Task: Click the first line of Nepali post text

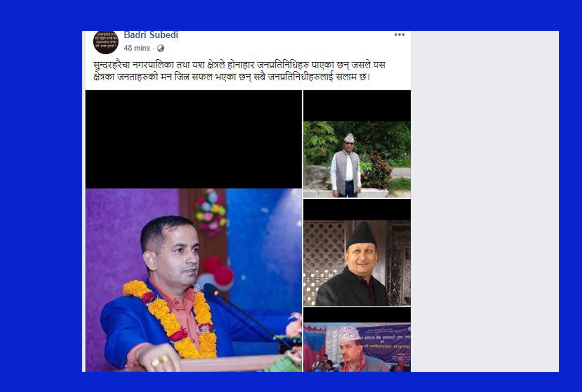Action: click(x=239, y=65)
